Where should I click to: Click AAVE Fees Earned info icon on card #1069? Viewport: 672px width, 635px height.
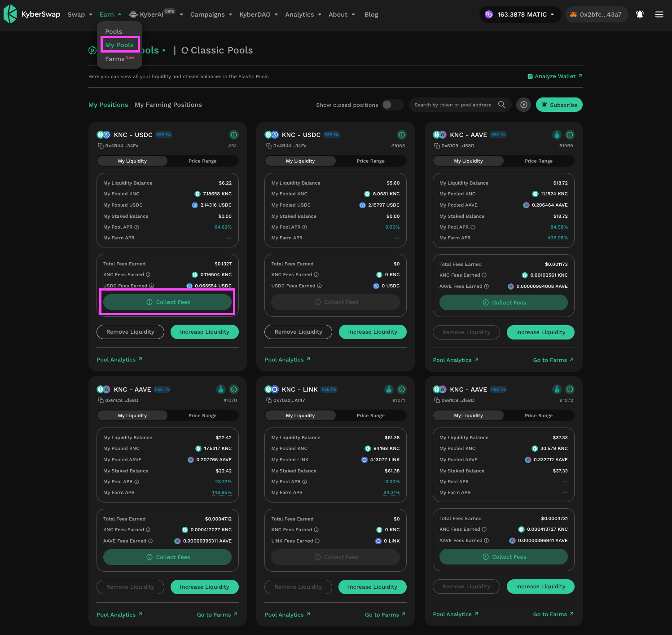(x=486, y=287)
